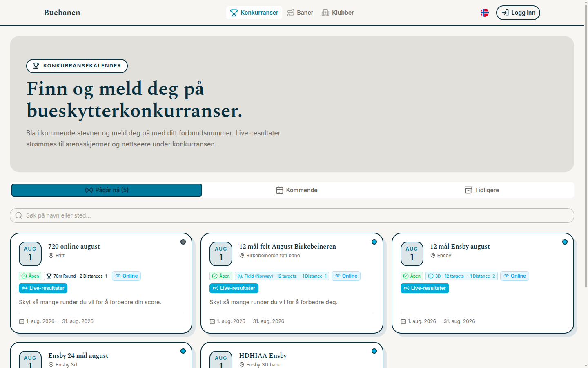Click the status dot on 12 mål Ensby august
This screenshot has height=368, width=588.
[565, 242]
